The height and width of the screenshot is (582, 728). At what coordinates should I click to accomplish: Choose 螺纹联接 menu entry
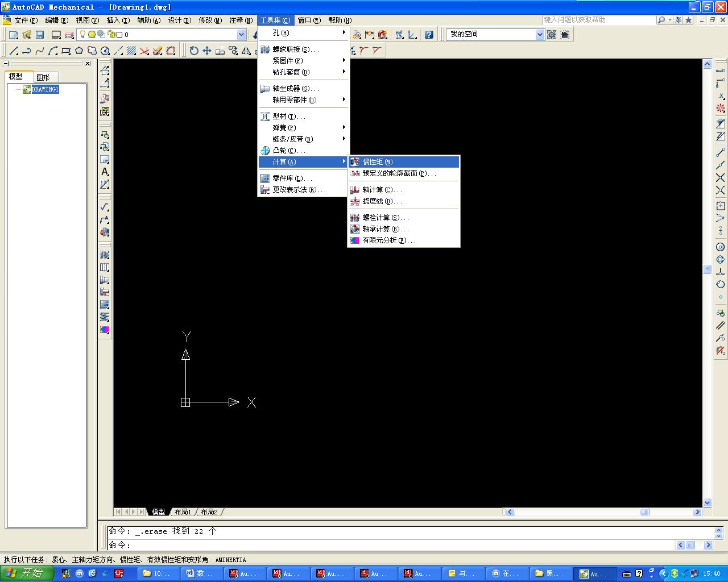[x=304, y=49]
